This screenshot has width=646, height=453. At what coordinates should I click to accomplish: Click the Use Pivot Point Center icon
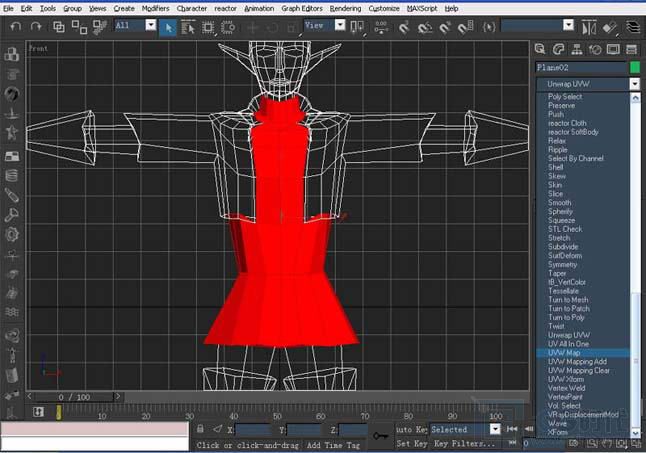click(x=356, y=27)
